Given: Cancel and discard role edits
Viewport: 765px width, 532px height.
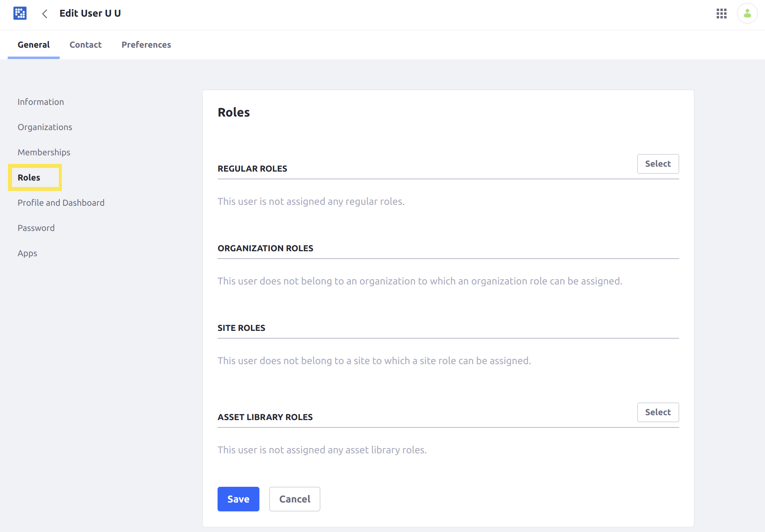Looking at the screenshot, I should pos(294,499).
